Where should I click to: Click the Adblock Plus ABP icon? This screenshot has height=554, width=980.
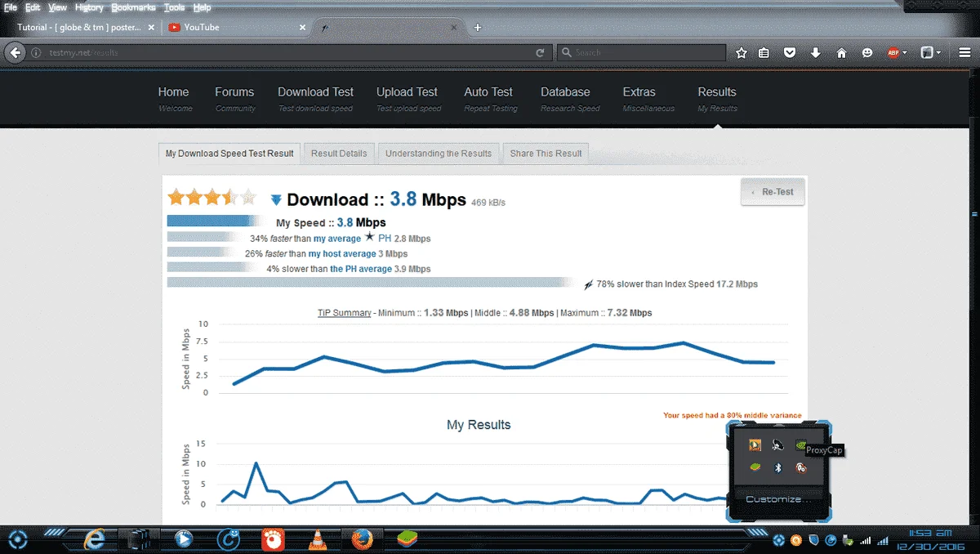tap(892, 52)
